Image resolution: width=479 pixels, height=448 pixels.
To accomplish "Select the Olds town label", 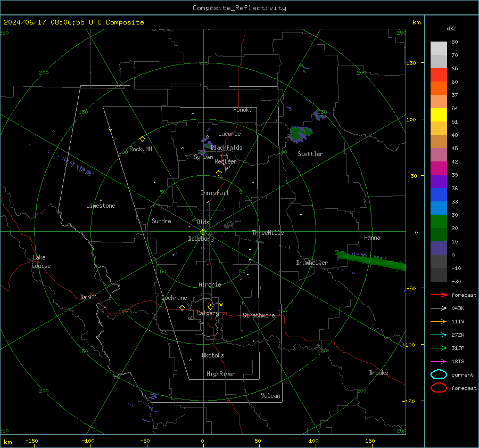I will pos(203,222).
